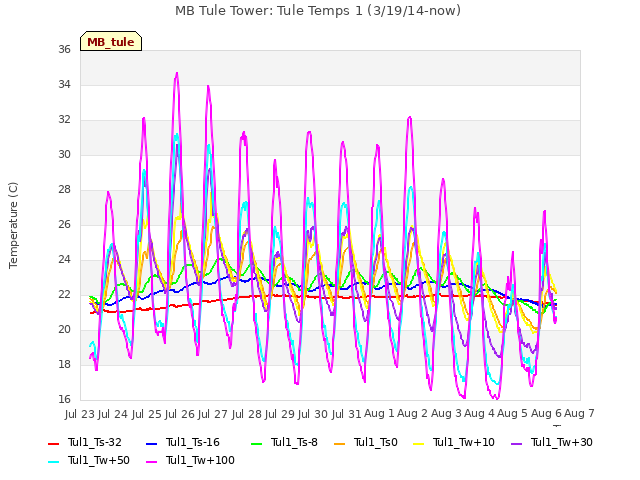640x480 pixels.
Task: Click the Jul 28 x-axis date
Action: [x=246, y=414]
